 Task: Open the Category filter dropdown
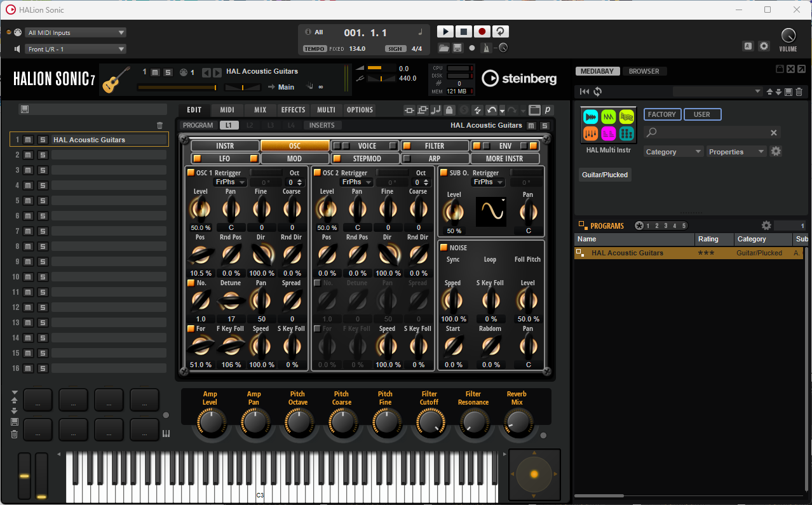coord(673,152)
